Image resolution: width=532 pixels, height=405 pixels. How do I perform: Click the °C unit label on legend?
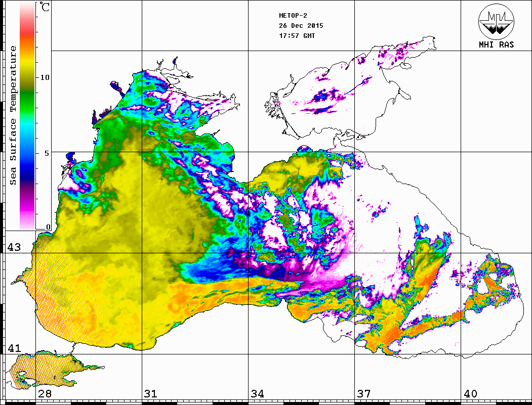pos(45,7)
